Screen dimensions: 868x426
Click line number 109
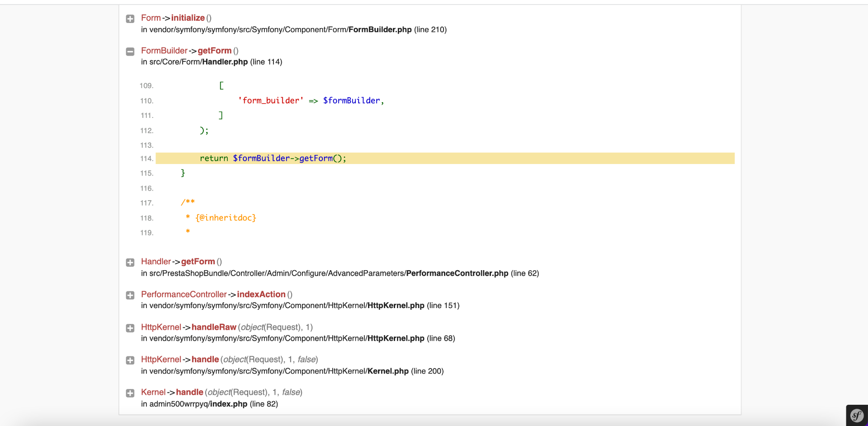[x=146, y=86]
